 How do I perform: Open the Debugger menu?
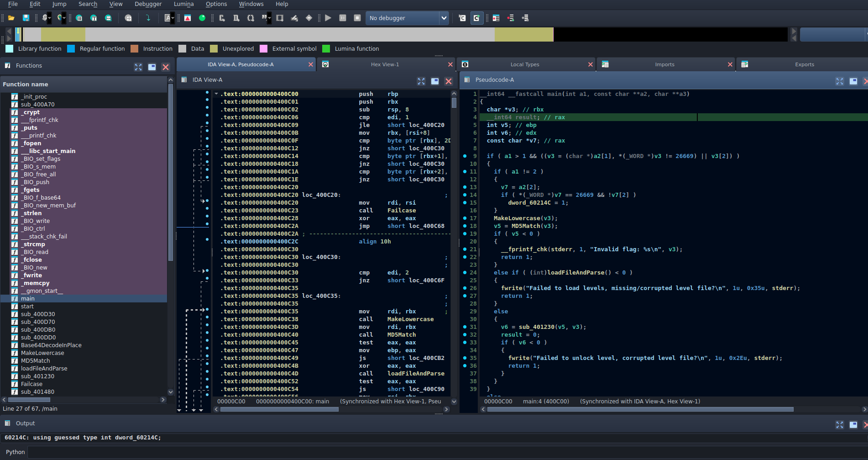pyautogui.click(x=148, y=4)
